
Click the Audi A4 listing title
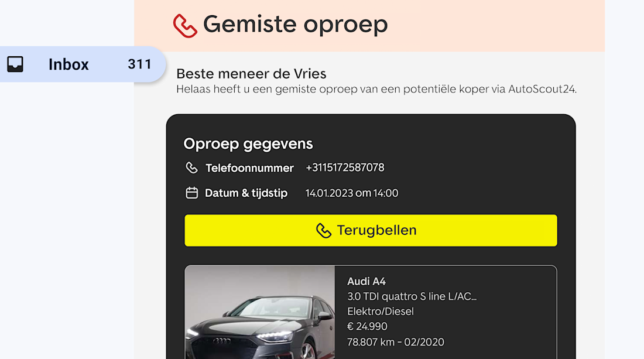tap(366, 282)
